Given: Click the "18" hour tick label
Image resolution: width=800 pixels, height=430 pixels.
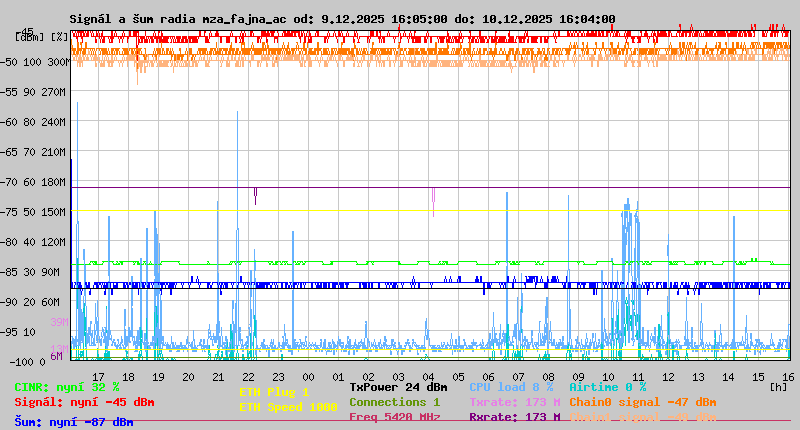Looking at the screenshot, I should point(128,377).
